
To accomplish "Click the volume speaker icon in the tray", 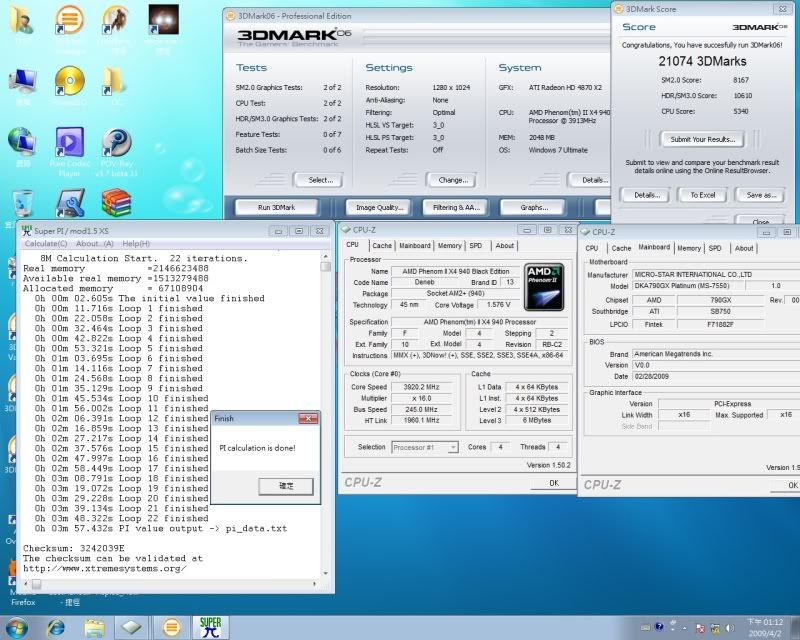I will pos(730,628).
